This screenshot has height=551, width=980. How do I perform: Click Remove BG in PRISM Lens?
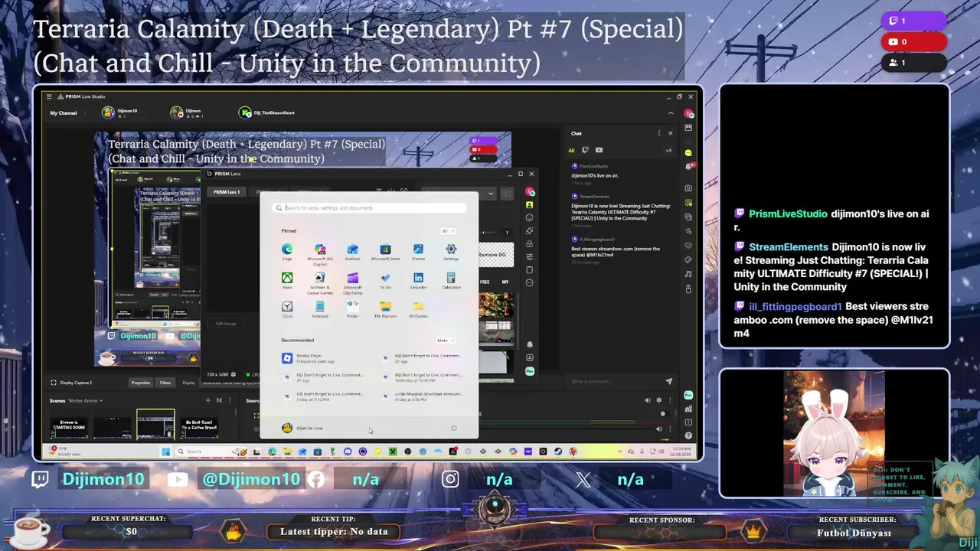click(496, 255)
